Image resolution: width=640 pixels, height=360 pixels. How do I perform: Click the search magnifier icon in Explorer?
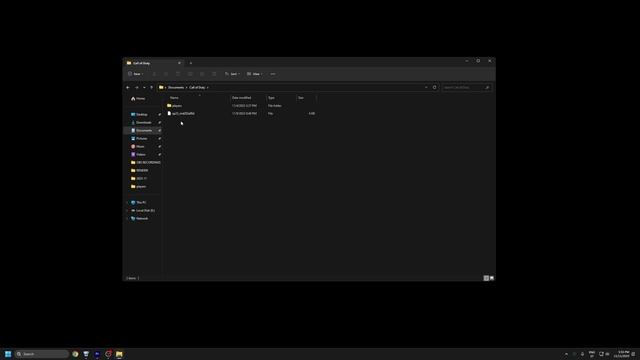point(487,87)
